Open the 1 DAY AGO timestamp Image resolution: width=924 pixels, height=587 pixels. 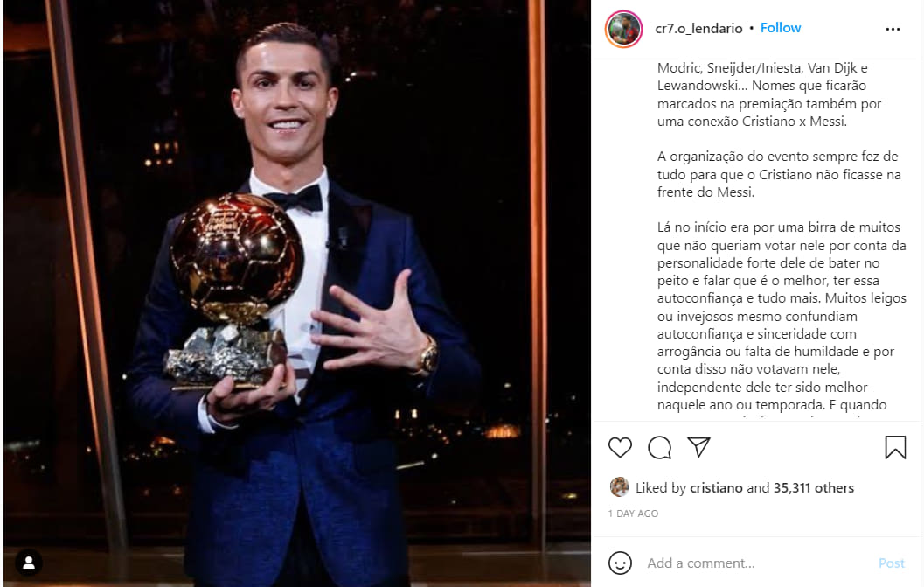pos(633,514)
